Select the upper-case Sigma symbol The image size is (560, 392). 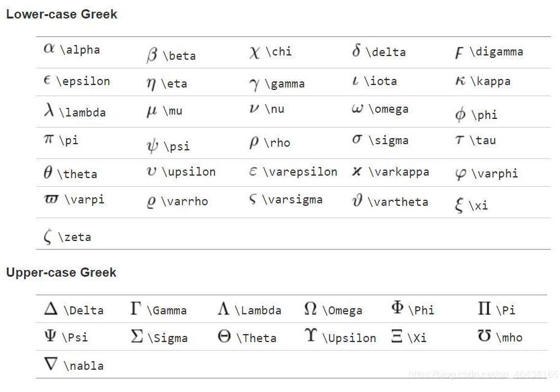[137, 336]
